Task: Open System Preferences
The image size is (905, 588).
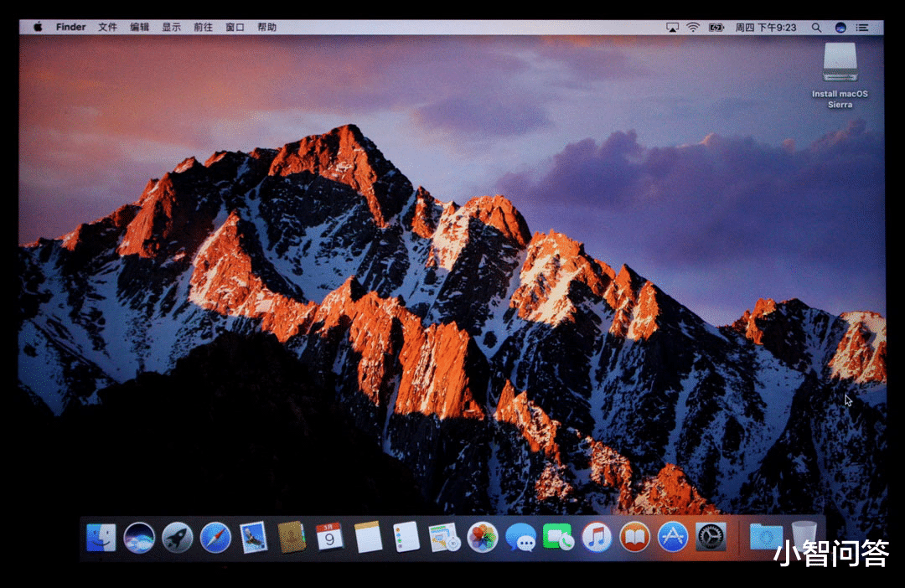Action: click(709, 540)
